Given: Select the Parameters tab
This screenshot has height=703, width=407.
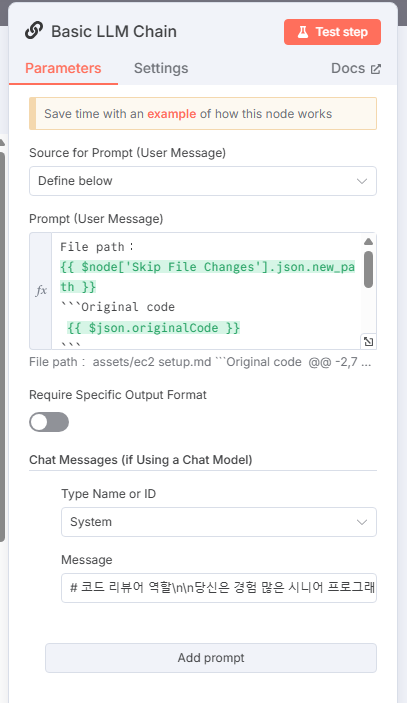Looking at the screenshot, I should [x=63, y=68].
